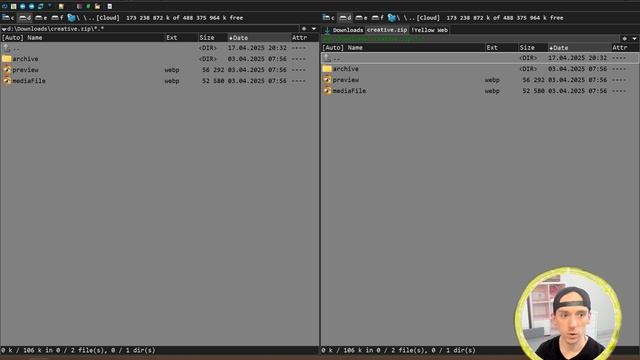Screen dimensions: 640x360
Task: Open the right panel favorites star button
Action: point(624,39)
